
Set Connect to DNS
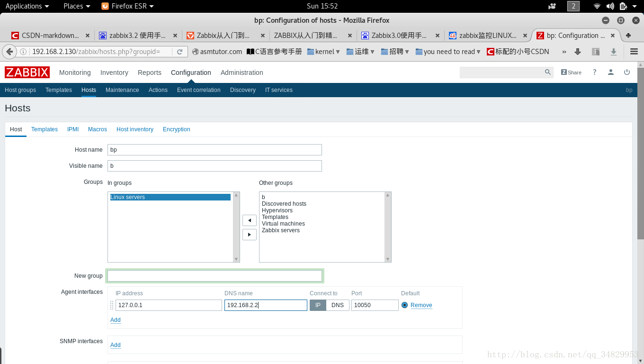(338, 305)
